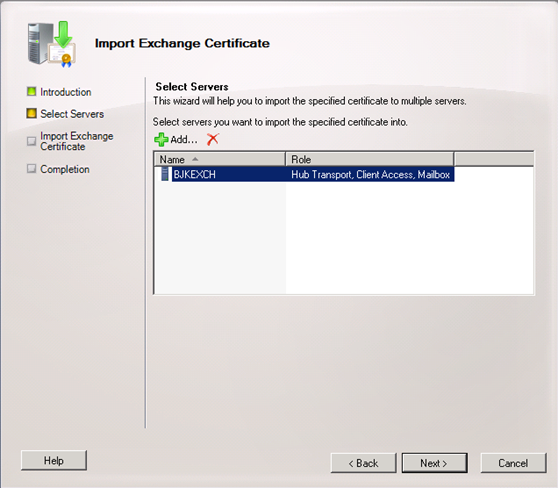Cancel the certificate import wizard

click(x=513, y=463)
